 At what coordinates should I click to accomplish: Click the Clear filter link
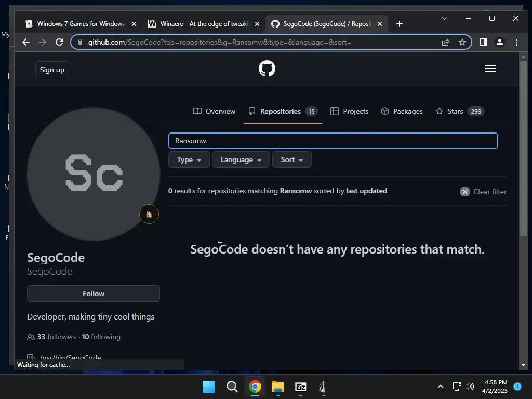484,192
